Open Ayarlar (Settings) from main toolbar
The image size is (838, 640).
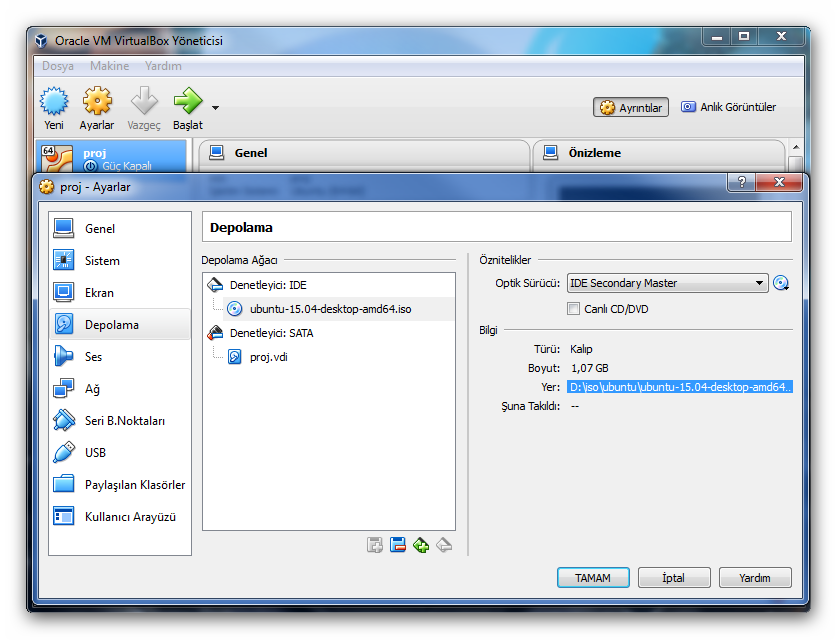[x=97, y=109]
